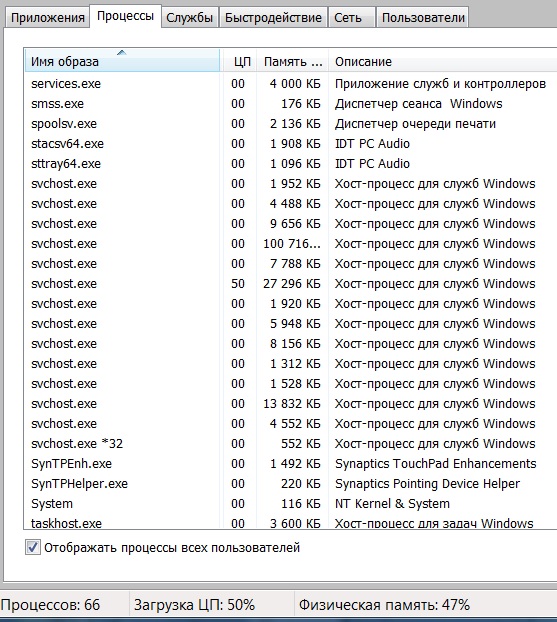Click 'Физическая память: 47%' status entry

pyautogui.click(x=384, y=605)
